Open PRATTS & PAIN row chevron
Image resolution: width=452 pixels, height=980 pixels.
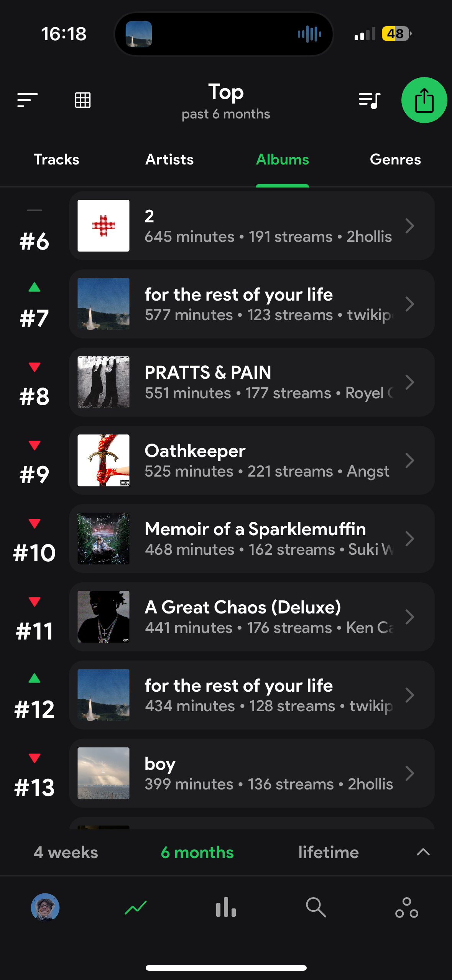coord(409,382)
